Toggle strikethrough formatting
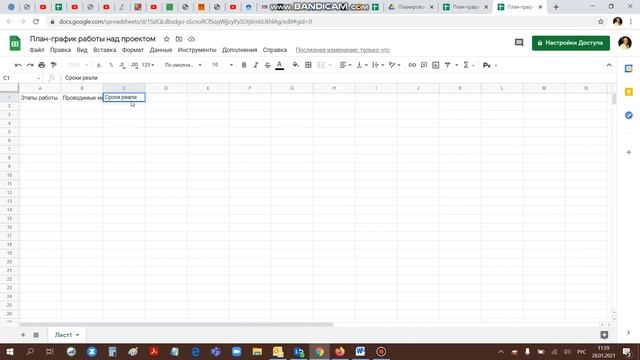The height and width of the screenshot is (360, 640). coord(268,65)
